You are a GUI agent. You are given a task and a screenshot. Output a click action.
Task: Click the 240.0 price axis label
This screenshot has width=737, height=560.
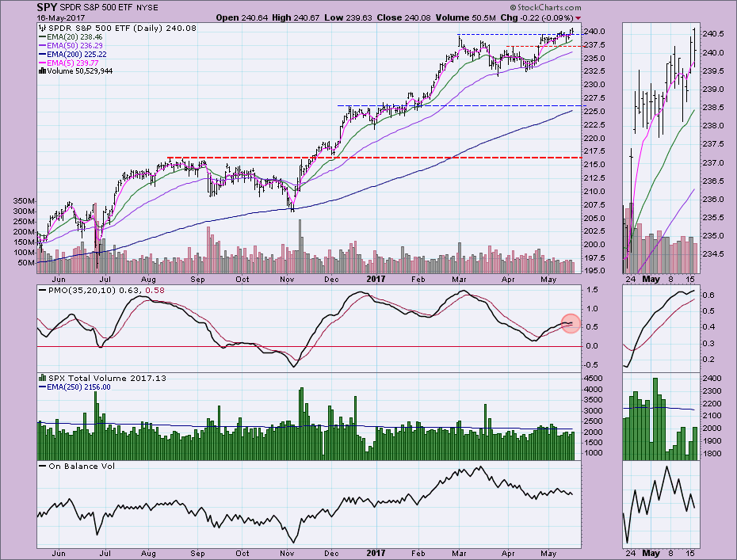click(594, 32)
